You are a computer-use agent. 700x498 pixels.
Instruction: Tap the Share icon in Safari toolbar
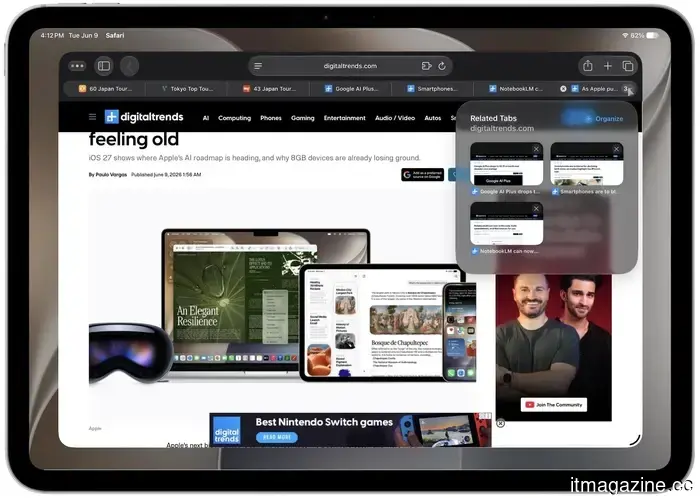588,66
